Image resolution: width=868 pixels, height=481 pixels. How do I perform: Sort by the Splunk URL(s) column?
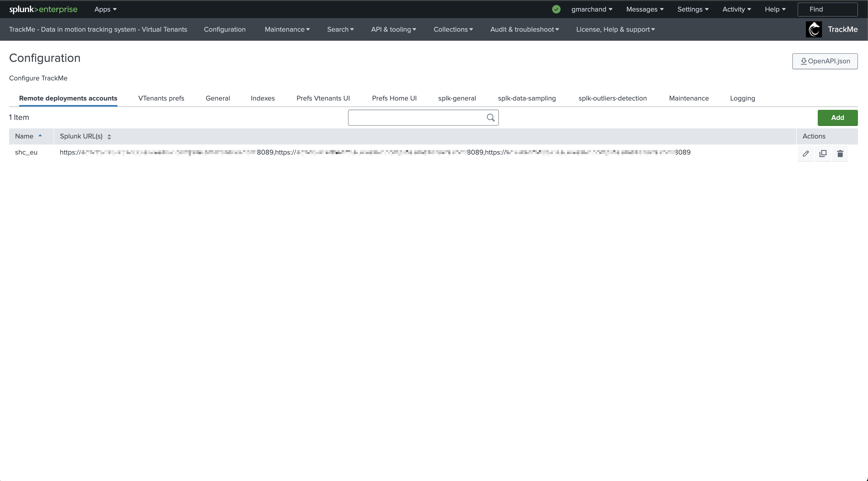point(85,136)
